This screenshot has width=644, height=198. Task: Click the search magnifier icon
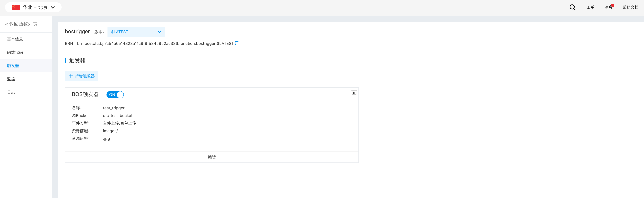(x=572, y=7)
